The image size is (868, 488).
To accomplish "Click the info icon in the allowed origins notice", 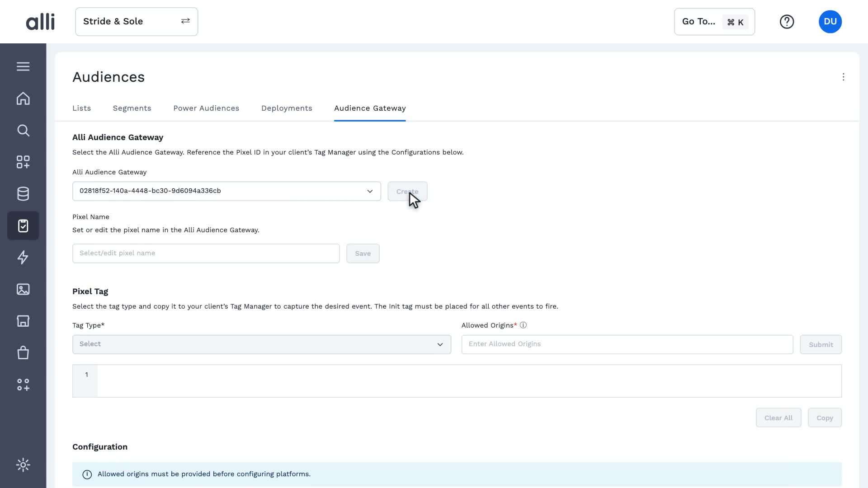I will [x=87, y=474].
